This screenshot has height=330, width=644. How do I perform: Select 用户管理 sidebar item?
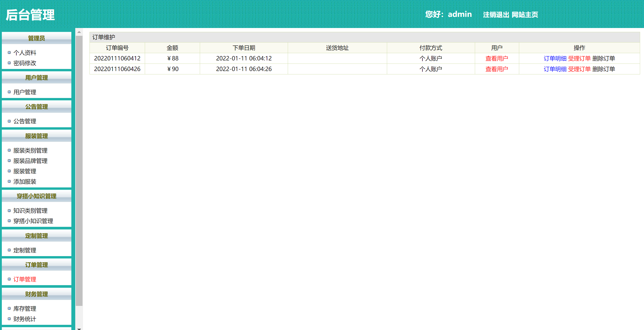click(x=25, y=92)
